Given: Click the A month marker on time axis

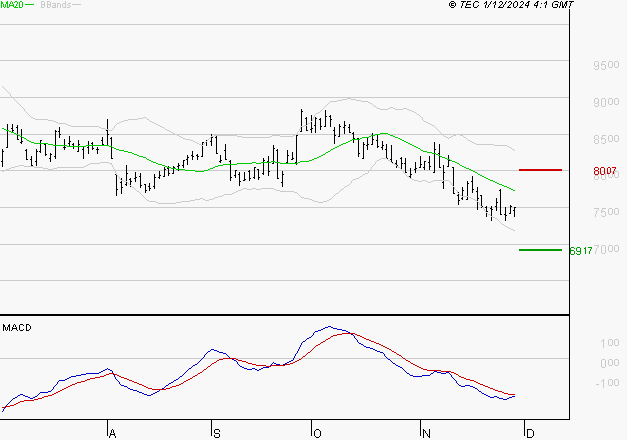Looking at the screenshot, I should 112,434.
